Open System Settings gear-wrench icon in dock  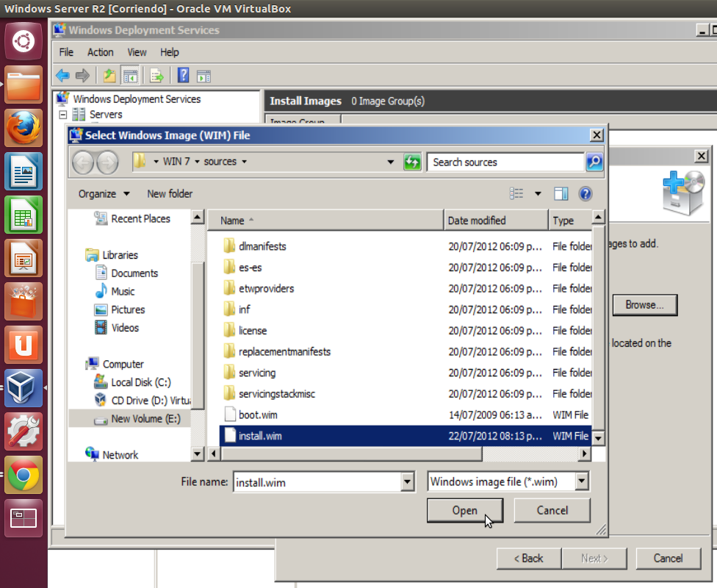[24, 431]
